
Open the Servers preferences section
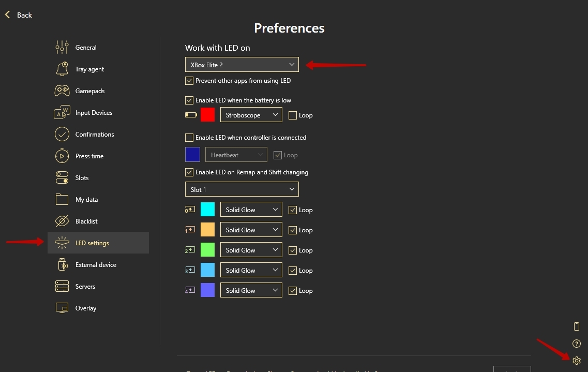click(x=85, y=286)
